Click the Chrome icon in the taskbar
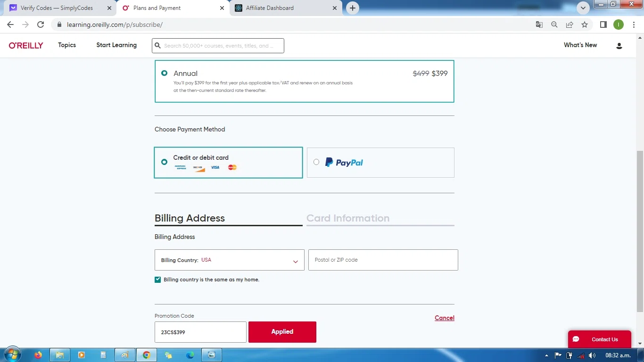 (x=147, y=355)
